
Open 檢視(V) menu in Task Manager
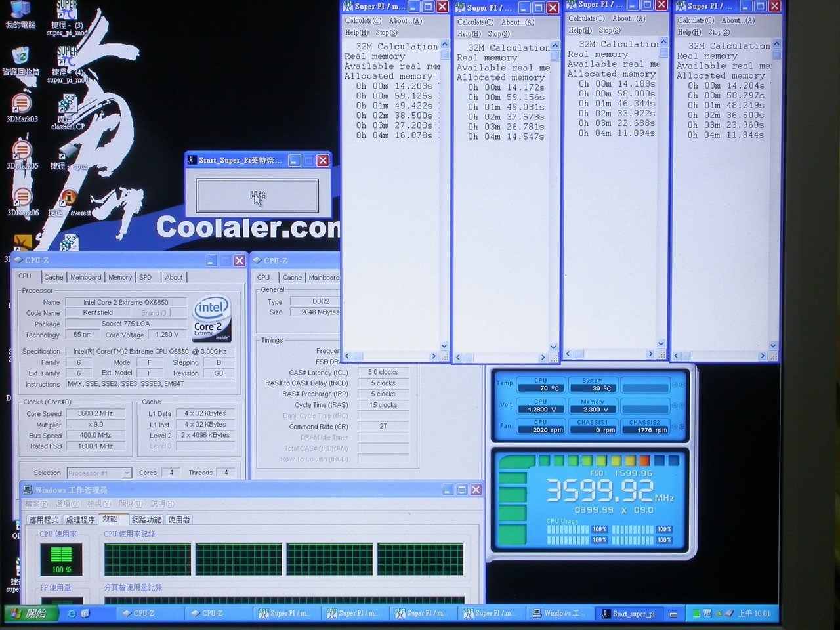(98, 504)
